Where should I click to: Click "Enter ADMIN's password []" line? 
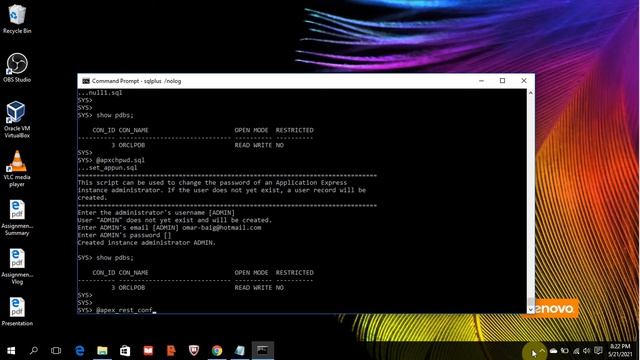tap(124, 235)
